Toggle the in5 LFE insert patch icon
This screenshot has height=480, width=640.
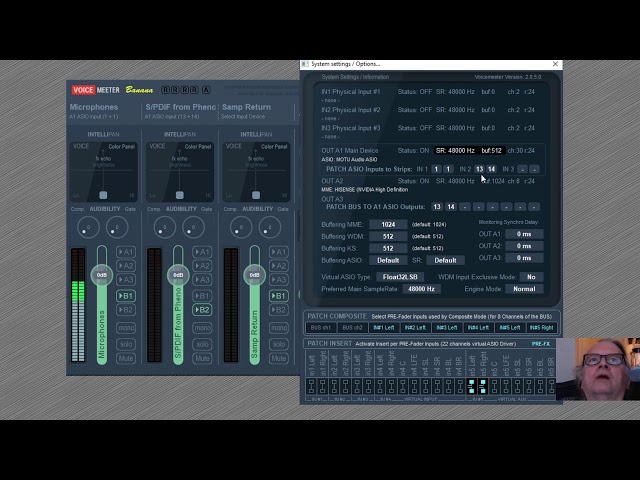[x=506, y=386]
